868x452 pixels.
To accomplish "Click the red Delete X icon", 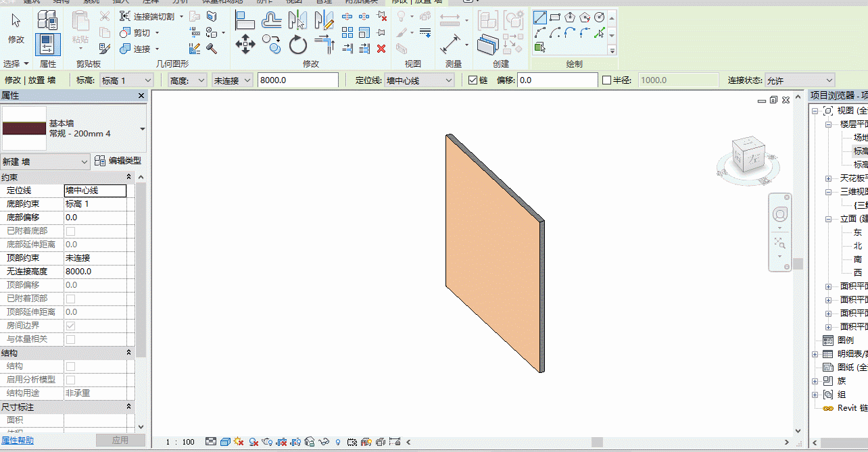I will (x=381, y=48).
